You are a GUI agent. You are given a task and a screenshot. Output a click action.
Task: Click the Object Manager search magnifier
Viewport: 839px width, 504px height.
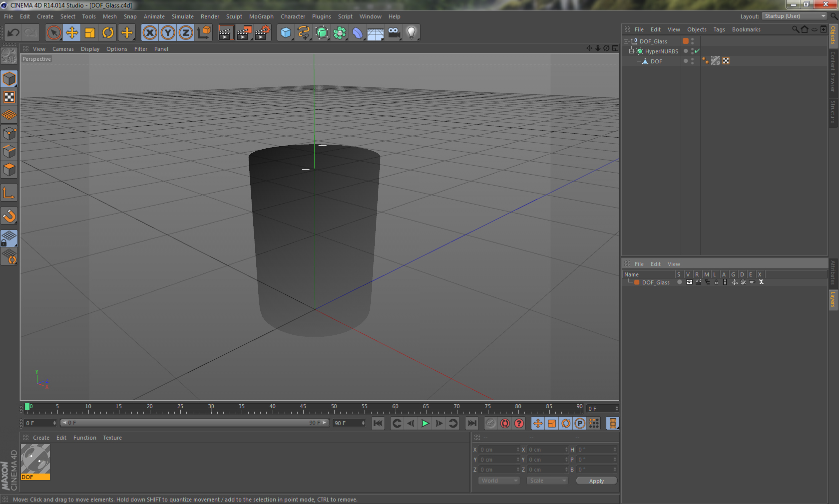coord(795,29)
